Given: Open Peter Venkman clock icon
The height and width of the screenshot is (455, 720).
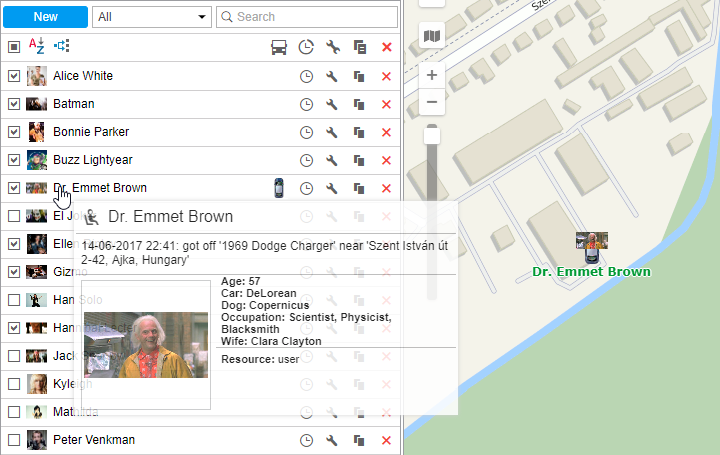Looking at the screenshot, I should coord(306,440).
